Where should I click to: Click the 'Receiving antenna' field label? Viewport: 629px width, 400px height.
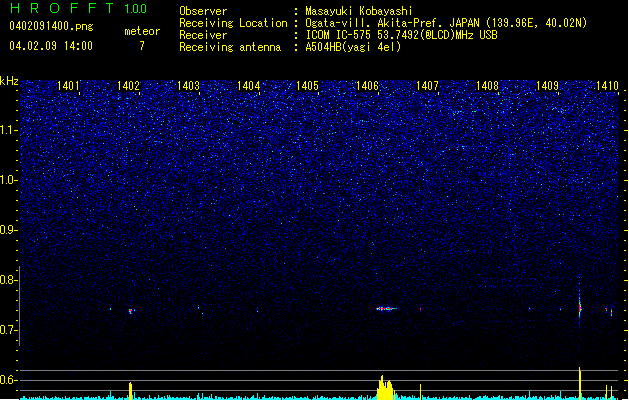click(230, 47)
